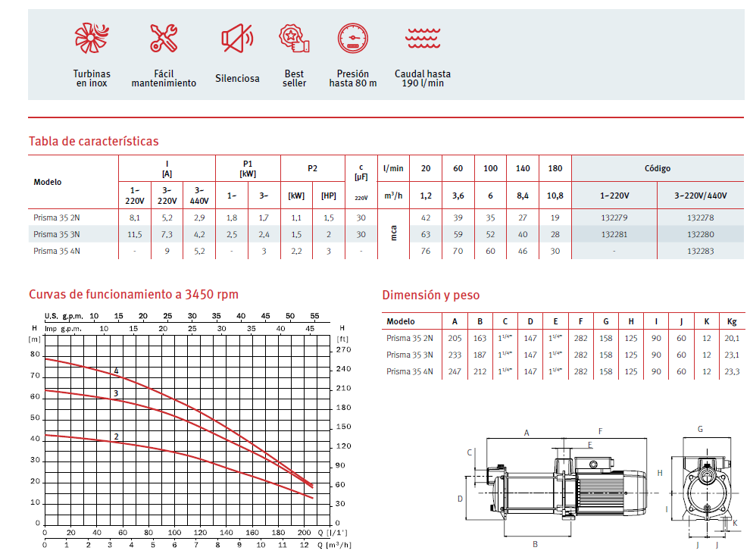Select the P2 column header
The height and width of the screenshot is (560, 750).
[312, 168]
